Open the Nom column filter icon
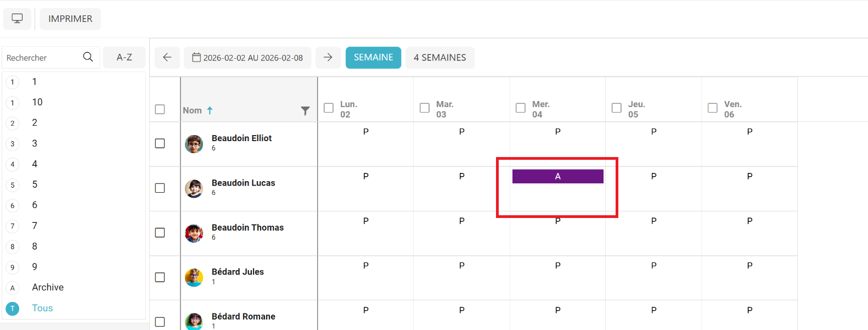This screenshot has height=330, width=868. 305,111
